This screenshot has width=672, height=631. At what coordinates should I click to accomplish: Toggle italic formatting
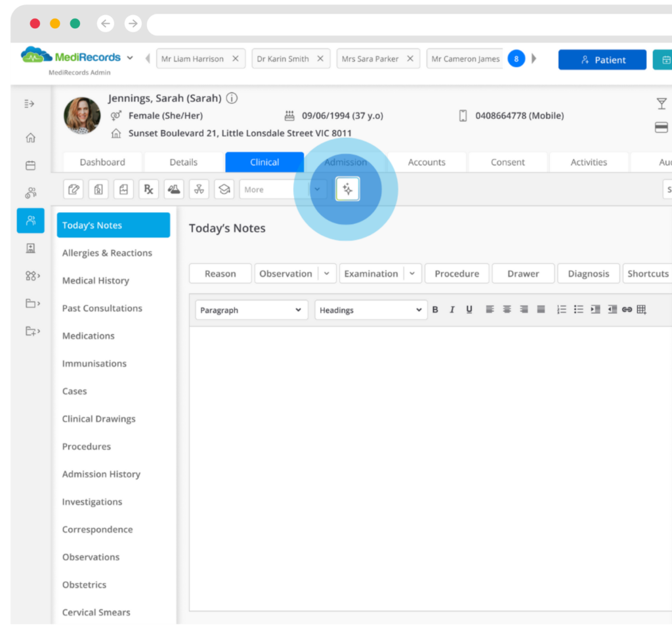(452, 310)
